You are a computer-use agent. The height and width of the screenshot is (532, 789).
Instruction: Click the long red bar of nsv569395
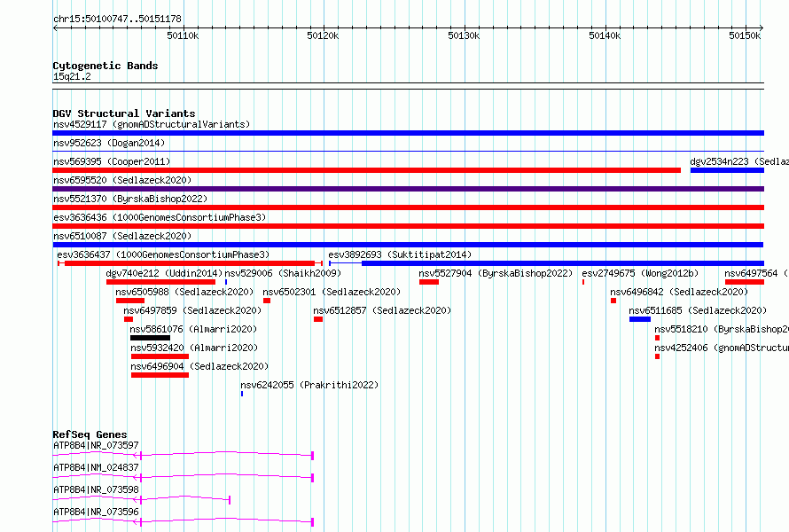[366, 170]
